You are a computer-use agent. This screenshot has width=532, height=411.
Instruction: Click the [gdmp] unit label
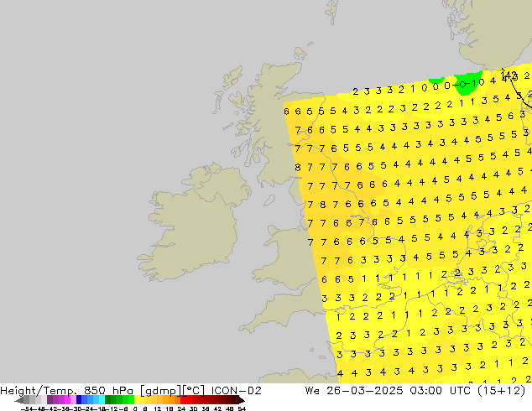[160, 391]
